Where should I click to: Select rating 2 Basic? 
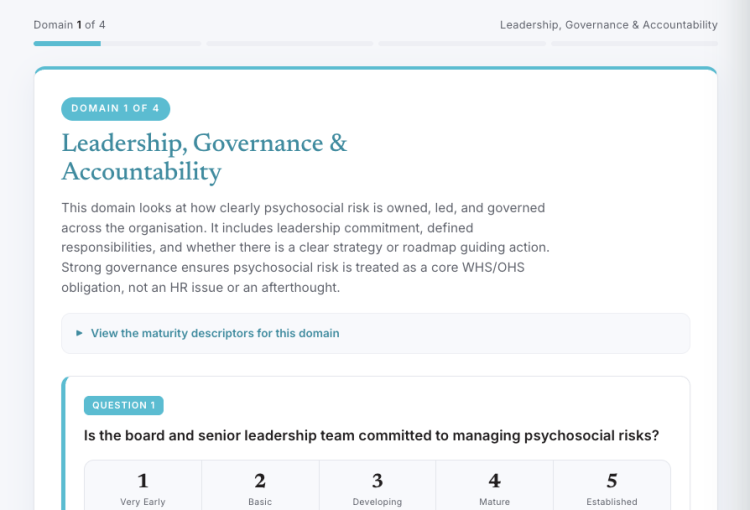(x=260, y=486)
